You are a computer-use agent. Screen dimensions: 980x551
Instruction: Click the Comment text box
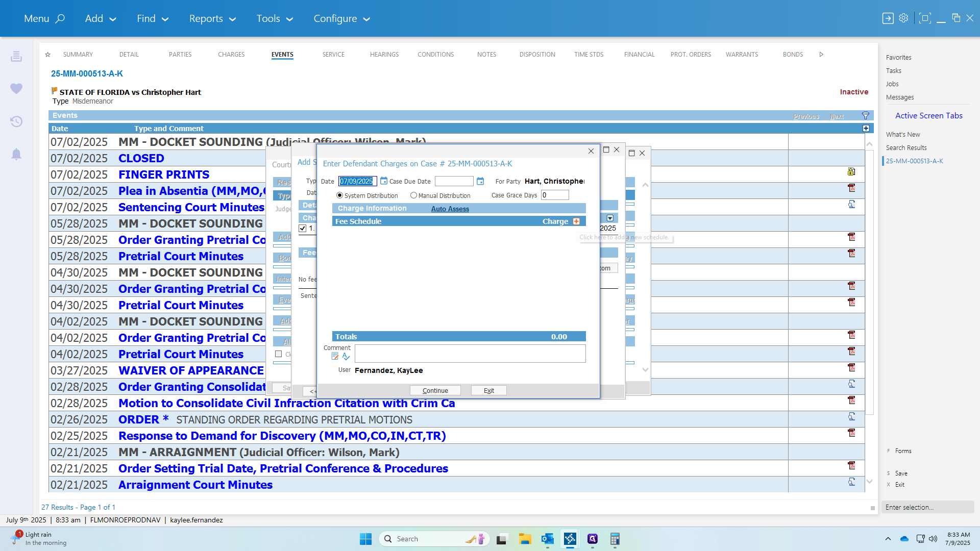point(470,354)
